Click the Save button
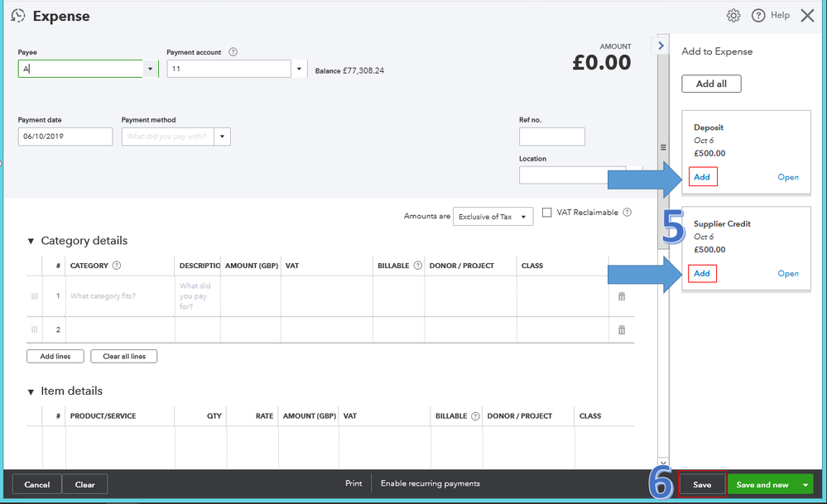Image resolution: width=827 pixels, height=504 pixels. tap(702, 484)
